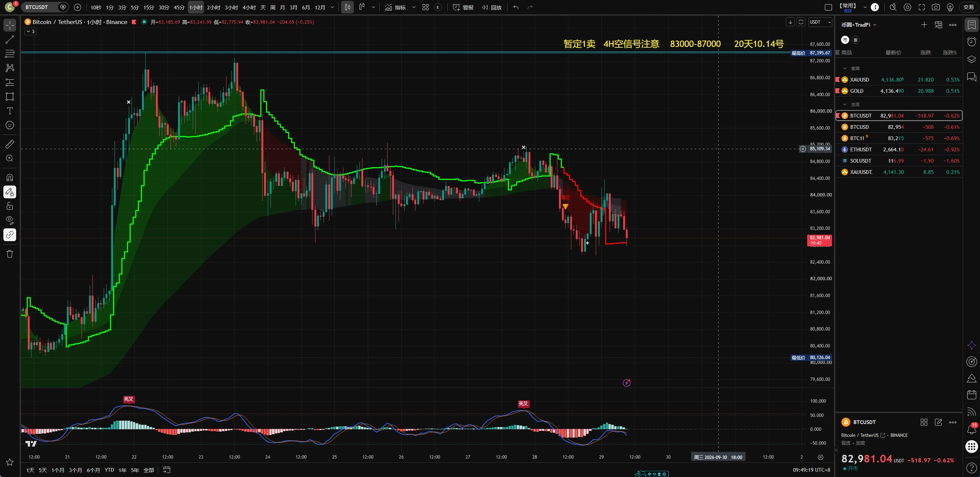Expand the USDT currency dropdown
Screen dimensions: 980x477
pos(820,22)
